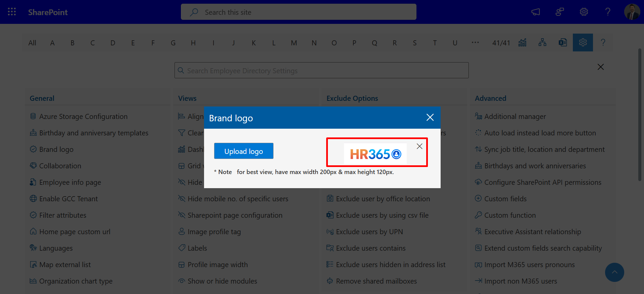Click the highlighted Employee Directory settings gear
The height and width of the screenshot is (294, 644).
[x=583, y=43]
